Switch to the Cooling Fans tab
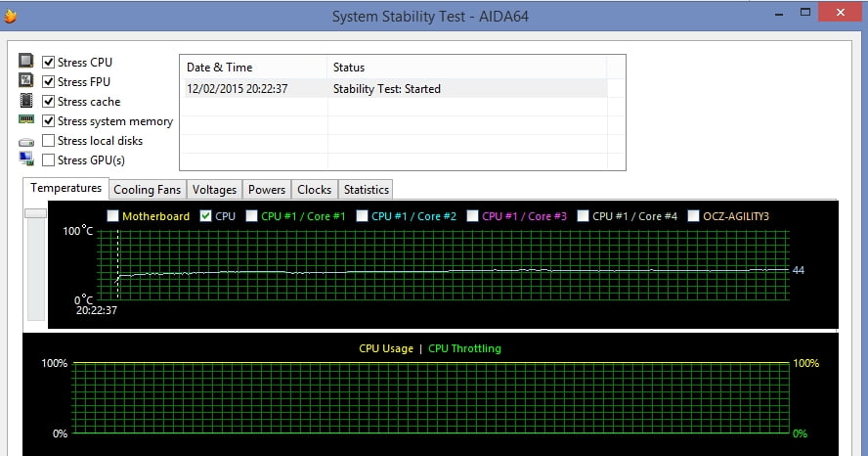 coord(148,190)
